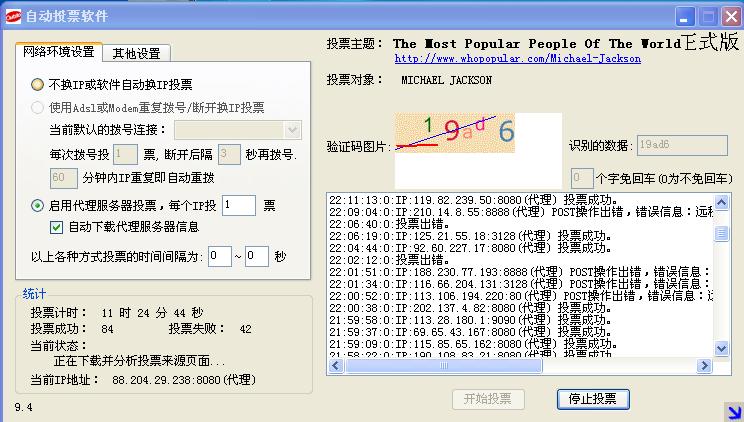The height and width of the screenshot is (422, 744).
Task: Click the 投票计时 elapsed time value
Action: point(152,313)
